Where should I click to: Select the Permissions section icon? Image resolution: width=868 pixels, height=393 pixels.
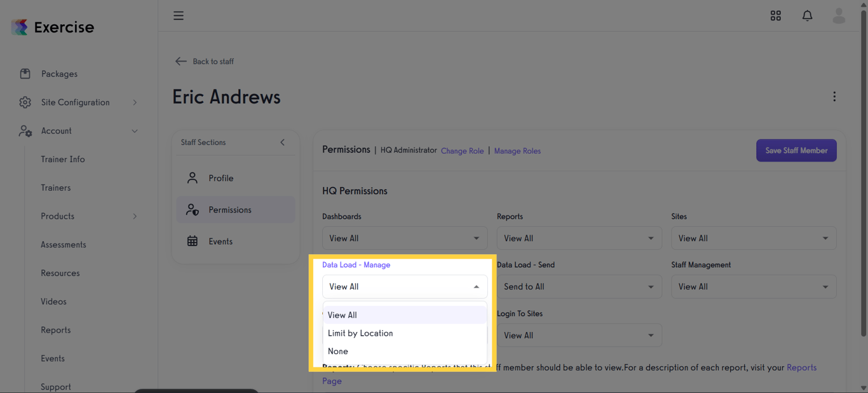pyautogui.click(x=193, y=209)
